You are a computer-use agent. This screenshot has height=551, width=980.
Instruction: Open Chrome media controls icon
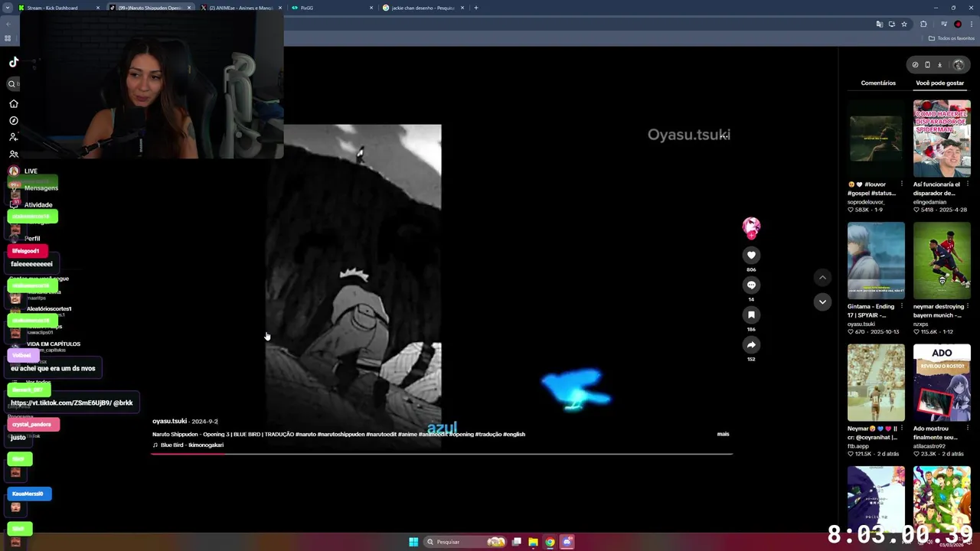click(x=944, y=24)
